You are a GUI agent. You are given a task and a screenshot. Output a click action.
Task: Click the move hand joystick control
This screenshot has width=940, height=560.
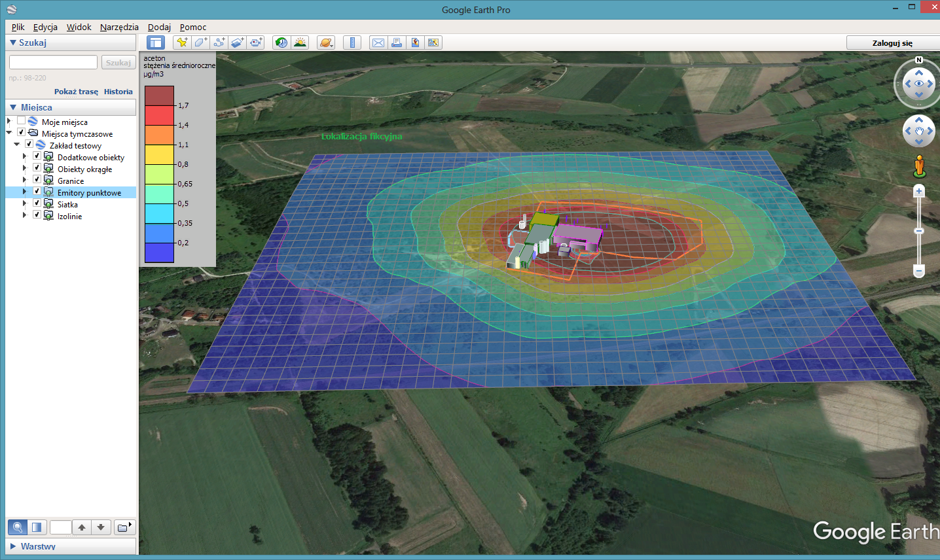919,131
